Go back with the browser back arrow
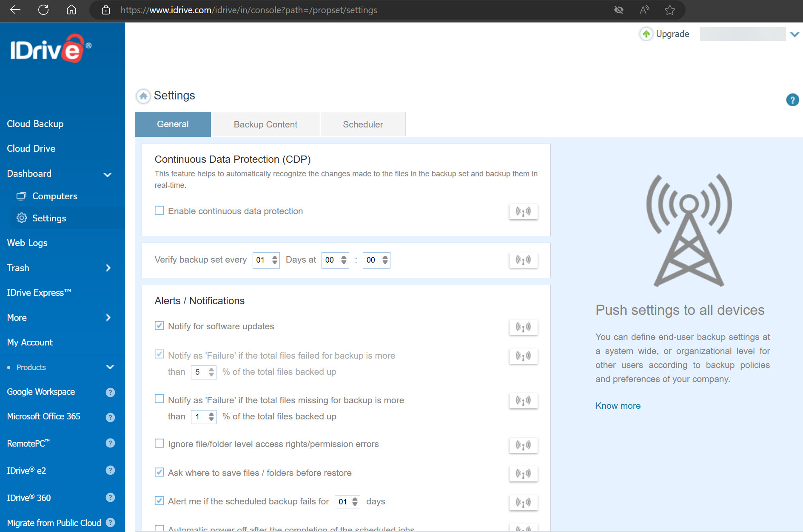803x532 pixels. (15, 10)
